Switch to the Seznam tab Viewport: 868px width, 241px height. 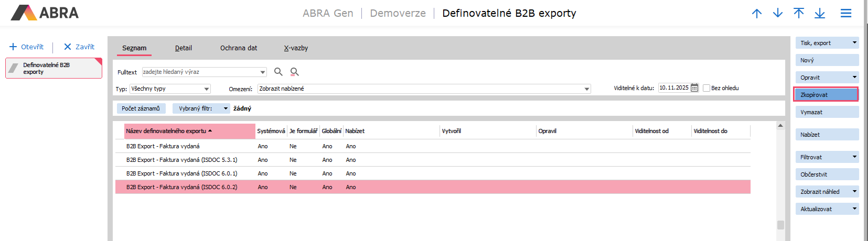[x=134, y=48]
